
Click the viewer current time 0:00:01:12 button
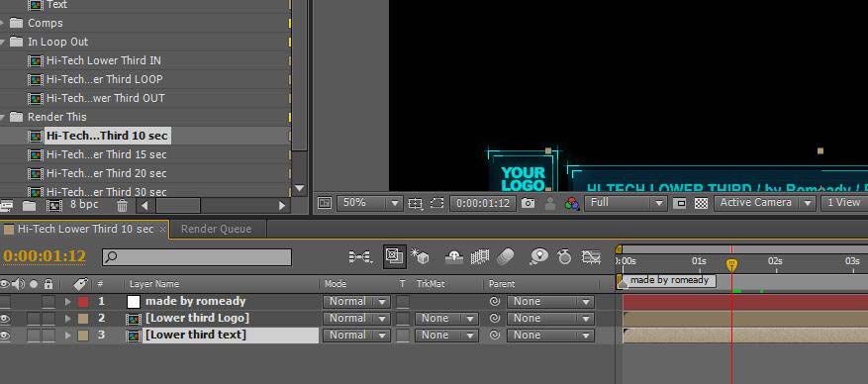483,203
